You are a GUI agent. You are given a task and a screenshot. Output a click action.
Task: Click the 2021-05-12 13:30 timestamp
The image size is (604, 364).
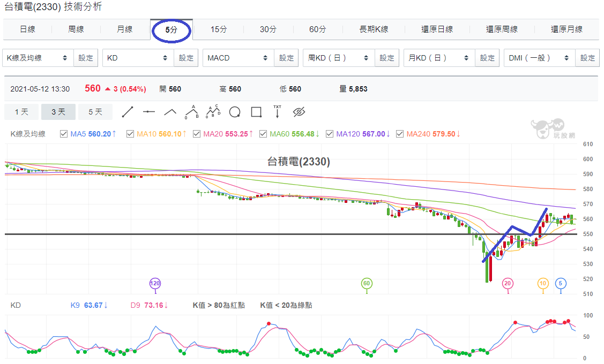(x=40, y=89)
